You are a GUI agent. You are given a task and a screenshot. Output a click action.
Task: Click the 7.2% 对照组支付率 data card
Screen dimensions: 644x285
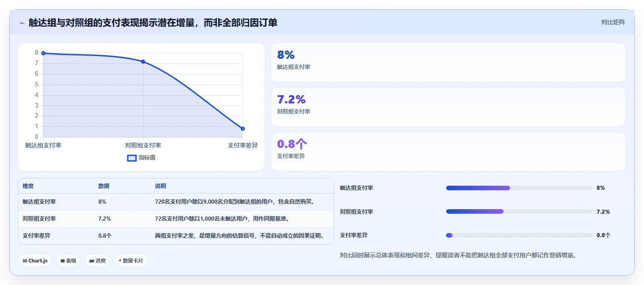[x=448, y=107]
